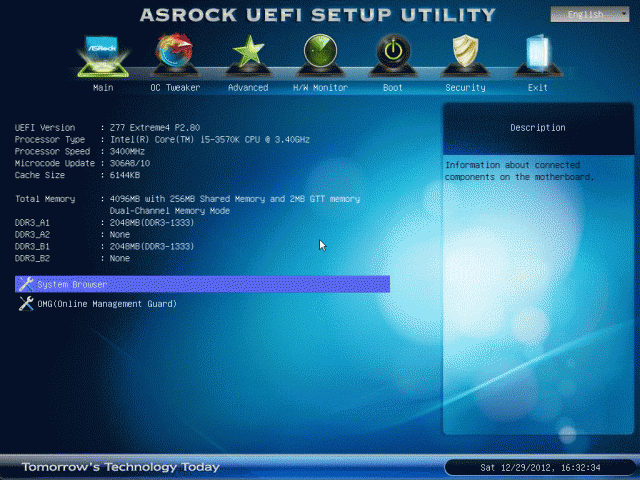Select the Exit door icon
This screenshot has height=480, width=640.
(x=538, y=54)
